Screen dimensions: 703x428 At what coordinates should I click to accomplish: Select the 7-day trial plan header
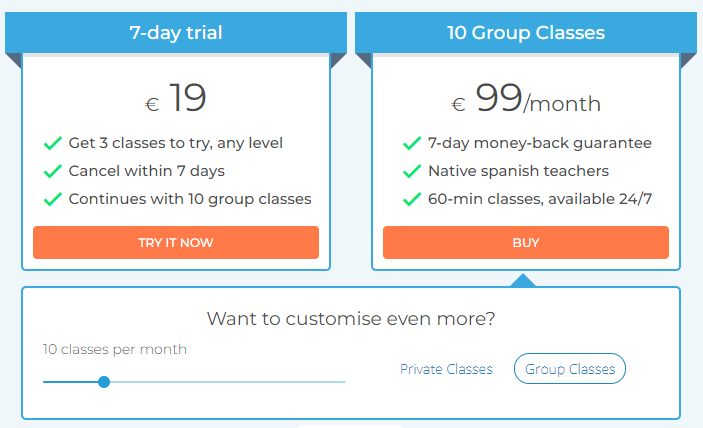(x=176, y=33)
